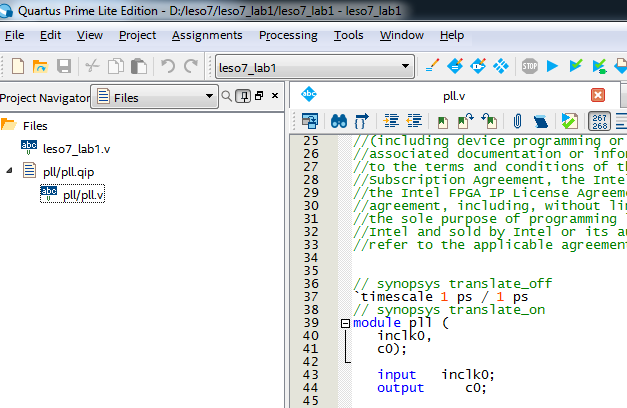
Task: Start compilation with blue play icon
Action: click(552, 66)
